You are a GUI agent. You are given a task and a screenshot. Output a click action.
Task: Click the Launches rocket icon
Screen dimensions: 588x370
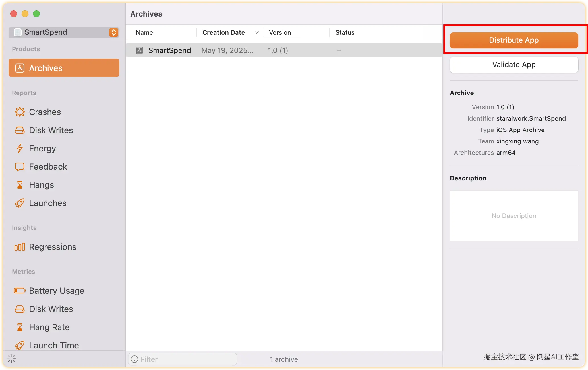(x=20, y=203)
